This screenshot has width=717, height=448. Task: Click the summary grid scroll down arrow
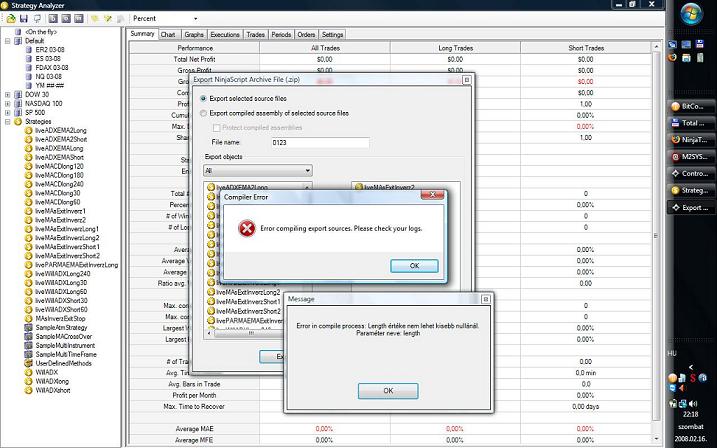pyautogui.click(x=656, y=439)
